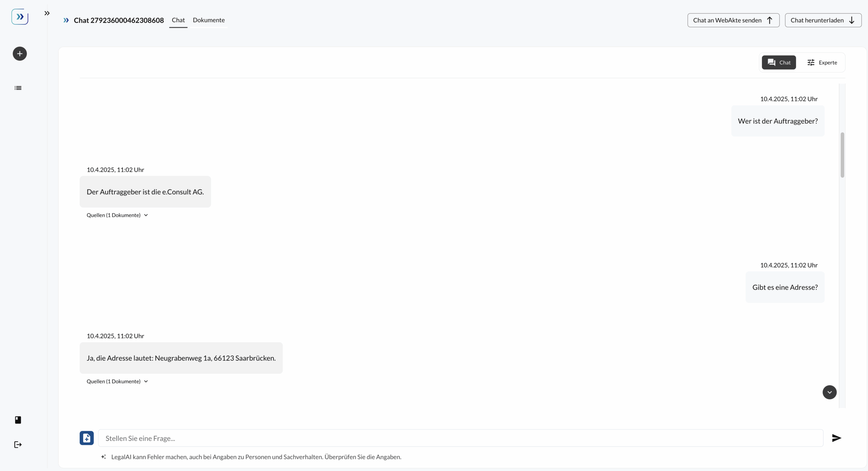The width and height of the screenshot is (868, 471).
Task: Click timestamp above e.Consult AG answer
Action: [115, 170]
